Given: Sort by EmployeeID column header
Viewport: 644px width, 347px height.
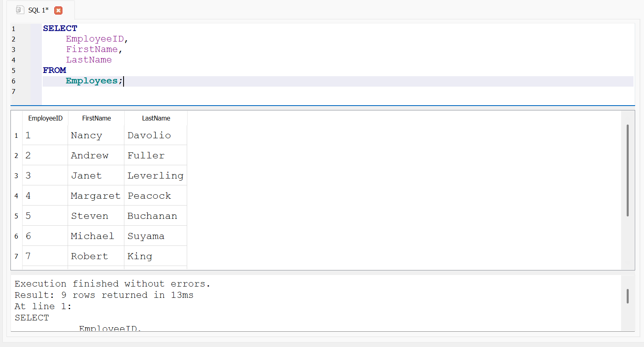Looking at the screenshot, I should (45, 118).
